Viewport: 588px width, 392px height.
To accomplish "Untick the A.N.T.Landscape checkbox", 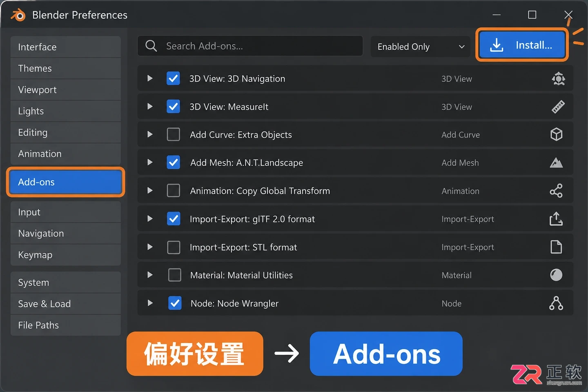I will point(174,163).
